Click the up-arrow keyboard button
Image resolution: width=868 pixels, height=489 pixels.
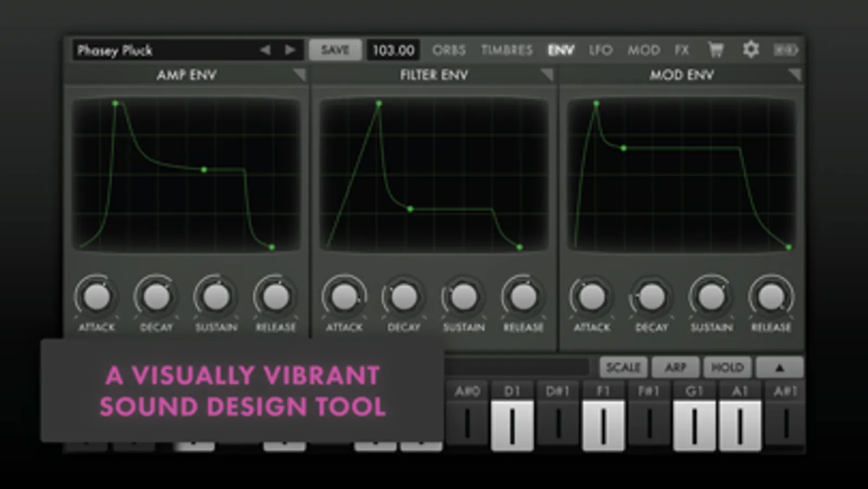pos(780,368)
